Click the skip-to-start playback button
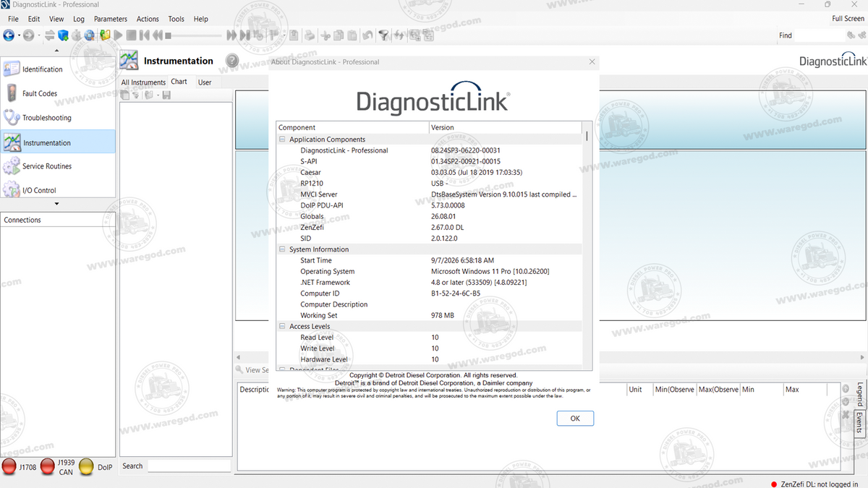Viewport: 868px width, 488px height. pos(144,35)
